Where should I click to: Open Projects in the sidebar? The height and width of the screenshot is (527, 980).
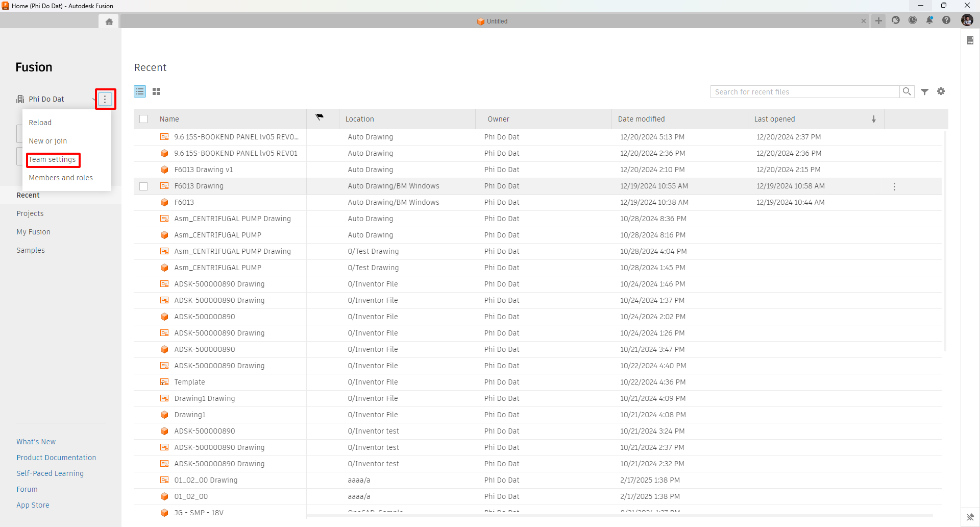click(30, 213)
